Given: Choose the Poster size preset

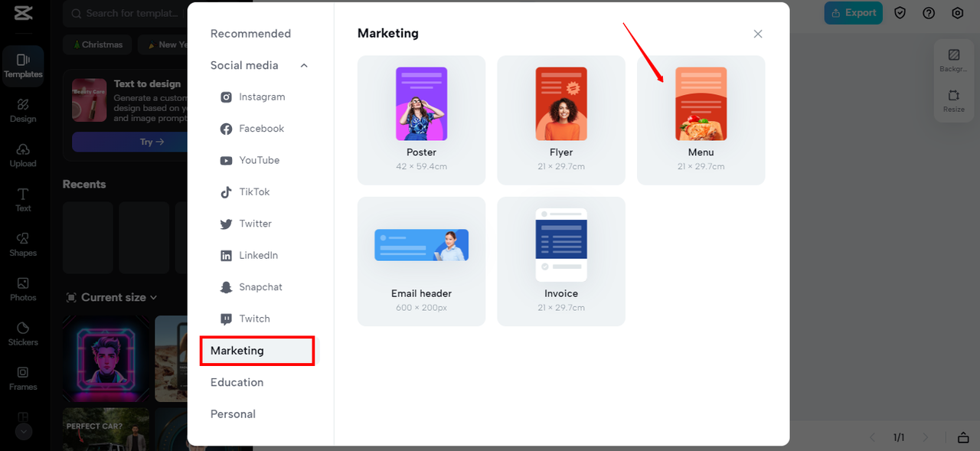Looking at the screenshot, I should (x=421, y=120).
